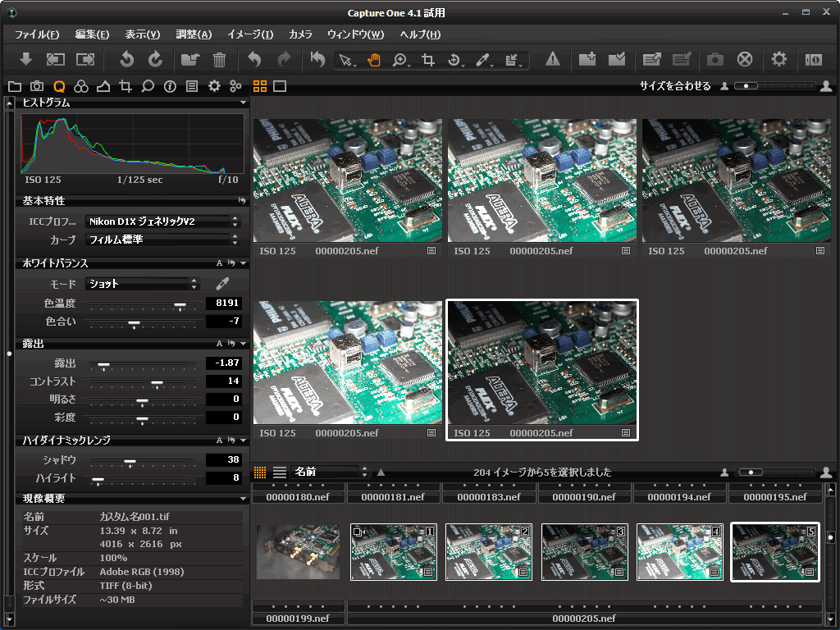
Task: Switch viewer to multi-view grid mode
Action: [260, 86]
